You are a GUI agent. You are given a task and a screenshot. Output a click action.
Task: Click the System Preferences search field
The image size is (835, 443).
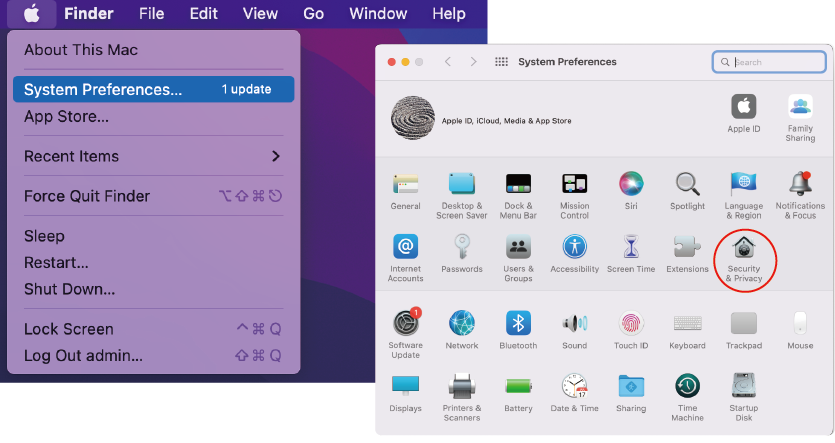[769, 62]
